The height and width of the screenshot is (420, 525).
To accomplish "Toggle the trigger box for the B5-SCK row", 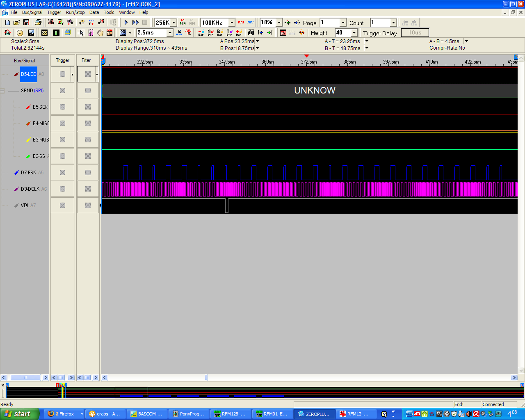I will tap(62, 107).
